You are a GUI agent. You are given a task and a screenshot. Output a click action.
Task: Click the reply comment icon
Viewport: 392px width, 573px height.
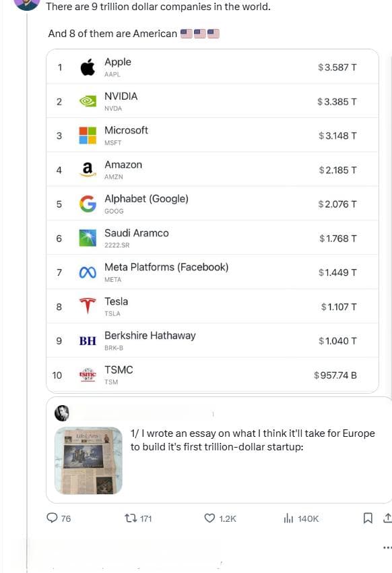(52, 518)
